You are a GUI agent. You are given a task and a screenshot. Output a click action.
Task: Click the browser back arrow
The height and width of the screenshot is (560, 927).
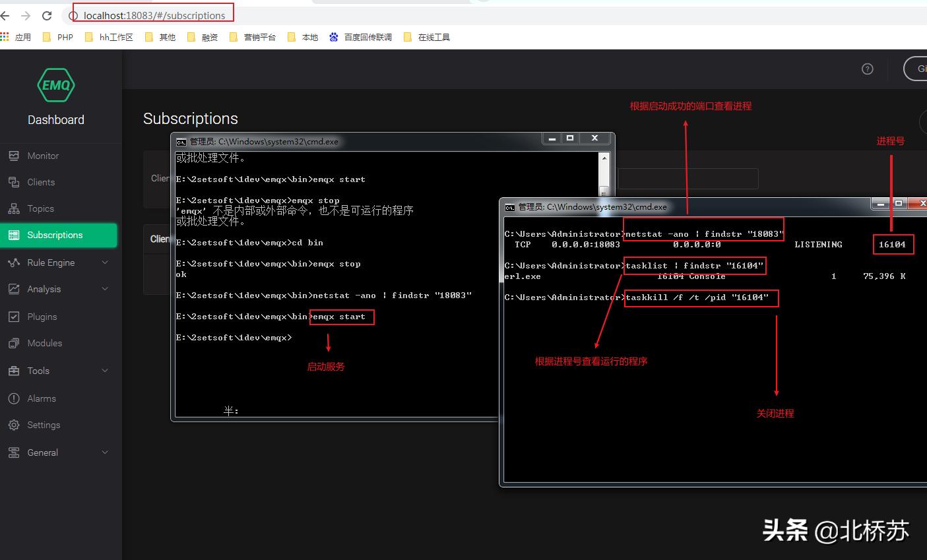(5, 15)
